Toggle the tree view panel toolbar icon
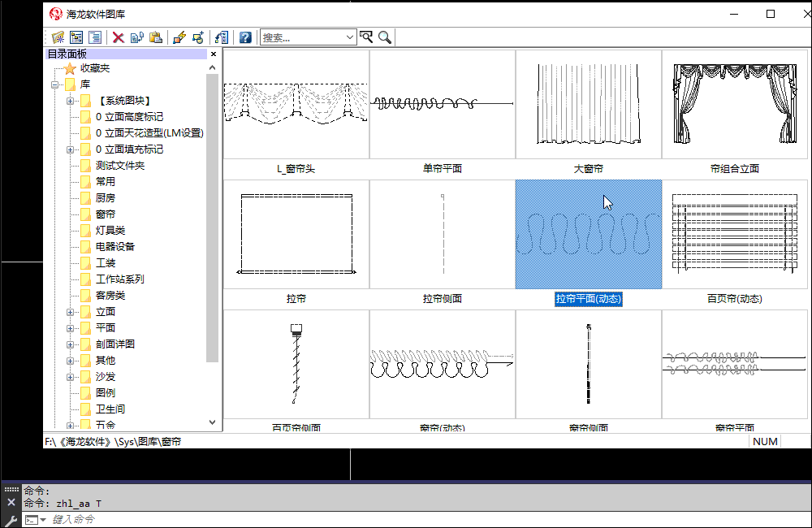The height and width of the screenshot is (528, 812). (x=77, y=37)
